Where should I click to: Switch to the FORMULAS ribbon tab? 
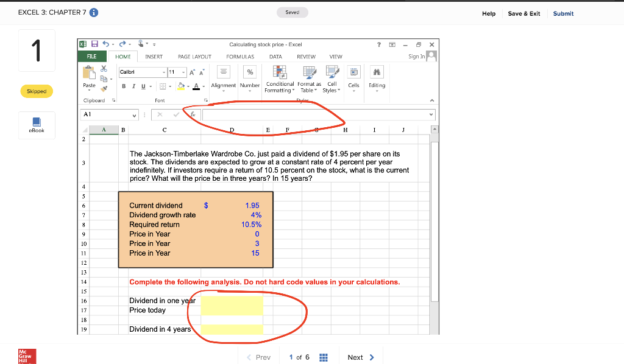pos(240,56)
